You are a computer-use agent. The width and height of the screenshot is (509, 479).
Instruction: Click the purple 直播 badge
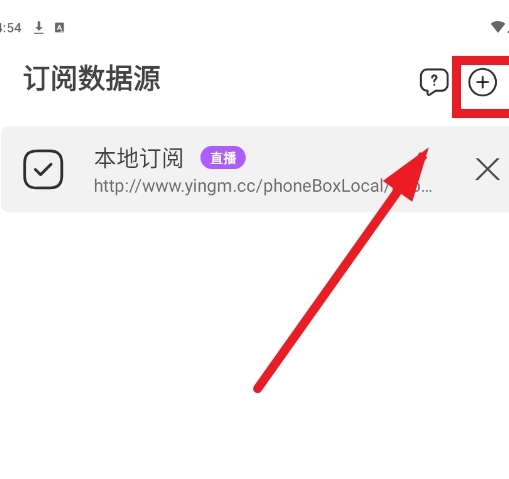[223, 157]
